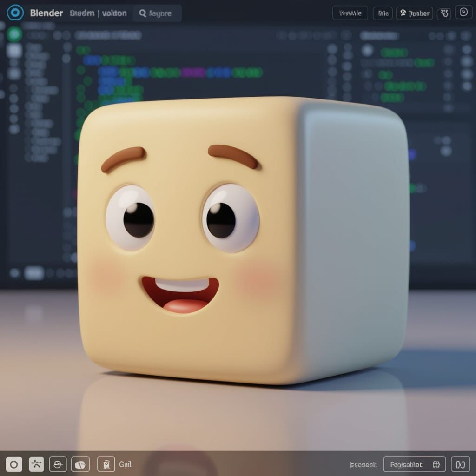The height and width of the screenshot is (476, 476).
Task: Open the trash/delete icon near the Gnil label
Action: coord(106,464)
